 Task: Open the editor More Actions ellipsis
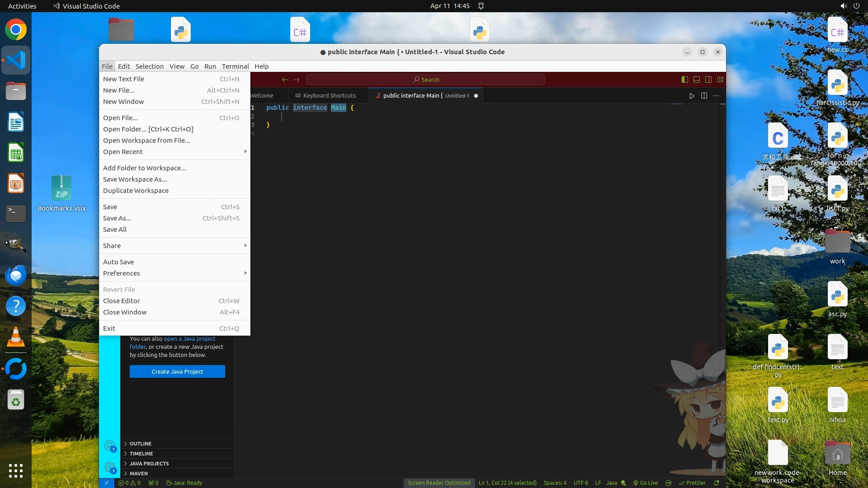(x=716, y=96)
